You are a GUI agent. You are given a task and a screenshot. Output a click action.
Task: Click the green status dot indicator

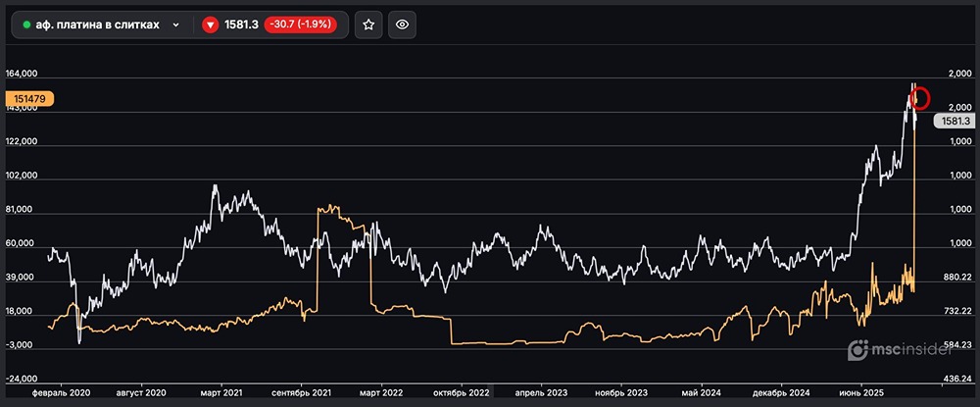pos(26,25)
